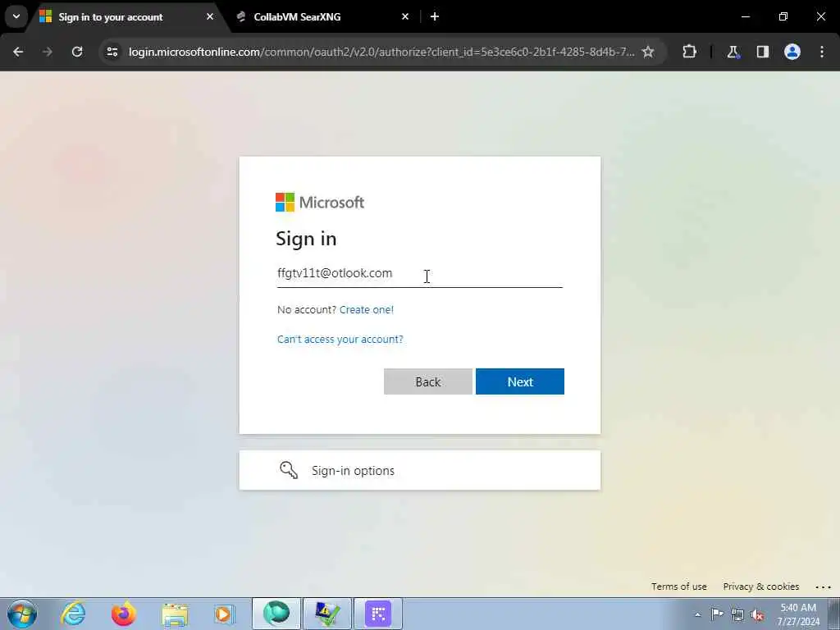
Task: Bookmark this page with the star icon
Action: pos(648,52)
